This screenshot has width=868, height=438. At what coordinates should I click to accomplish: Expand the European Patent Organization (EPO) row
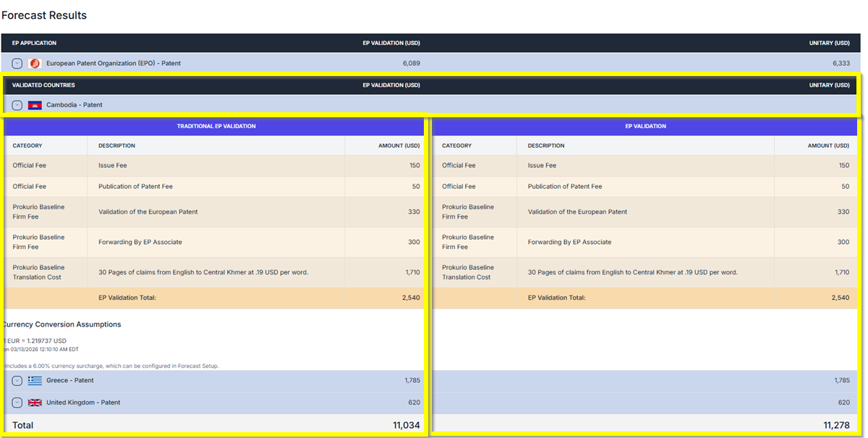click(16, 63)
